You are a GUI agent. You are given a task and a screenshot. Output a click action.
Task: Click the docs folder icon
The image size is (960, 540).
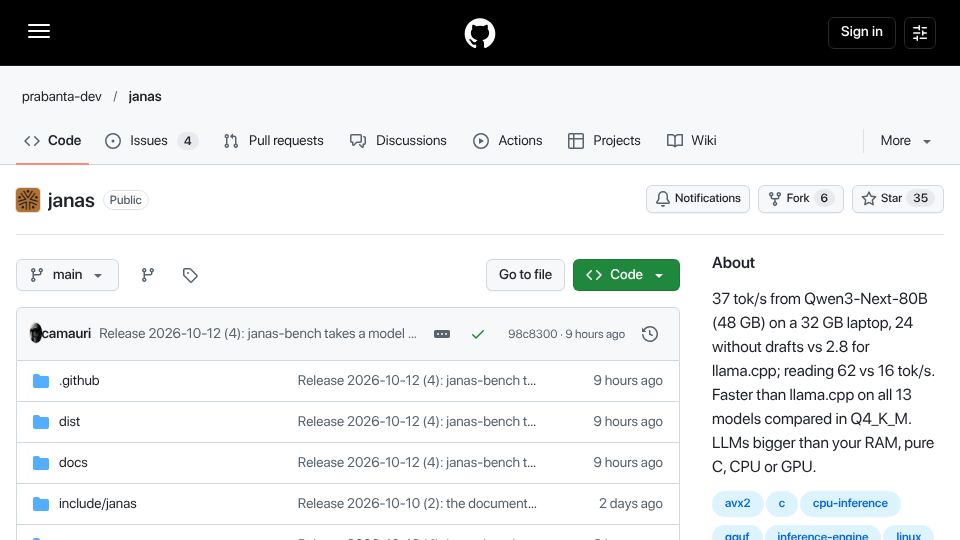[41, 463]
